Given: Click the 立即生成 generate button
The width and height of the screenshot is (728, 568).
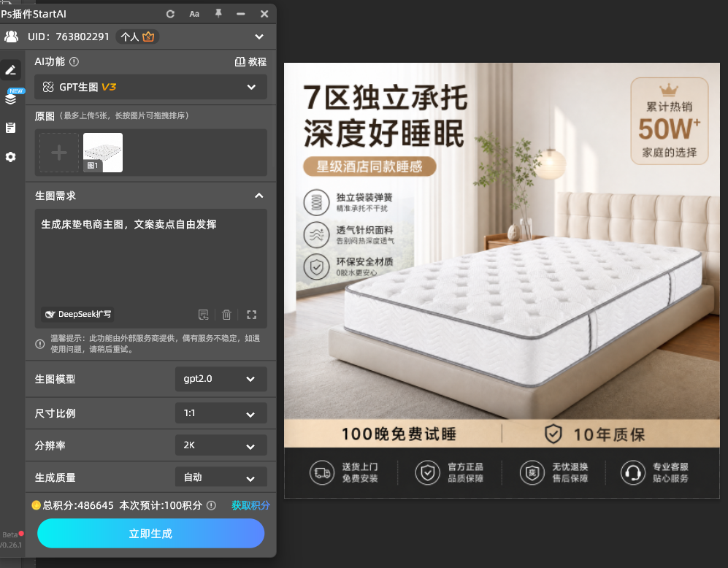Looking at the screenshot, I should pos(151,533).
